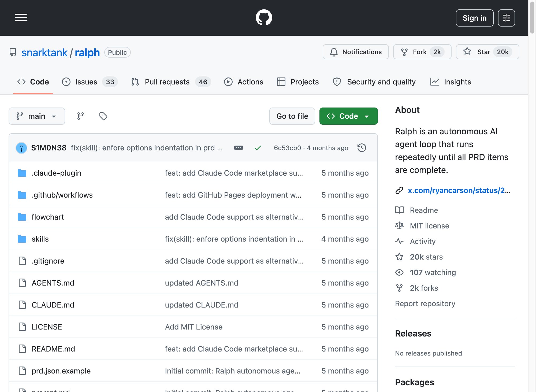Image resolution: width=536 pixels, height=392 pixels.
Task: Click the .gitignore file icon
Action: (x=22, y=261)
